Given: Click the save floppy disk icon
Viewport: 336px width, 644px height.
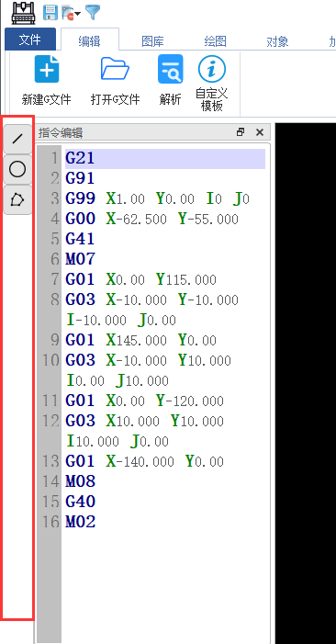Looking at the screenshot, I should click(x=50, y=12).
